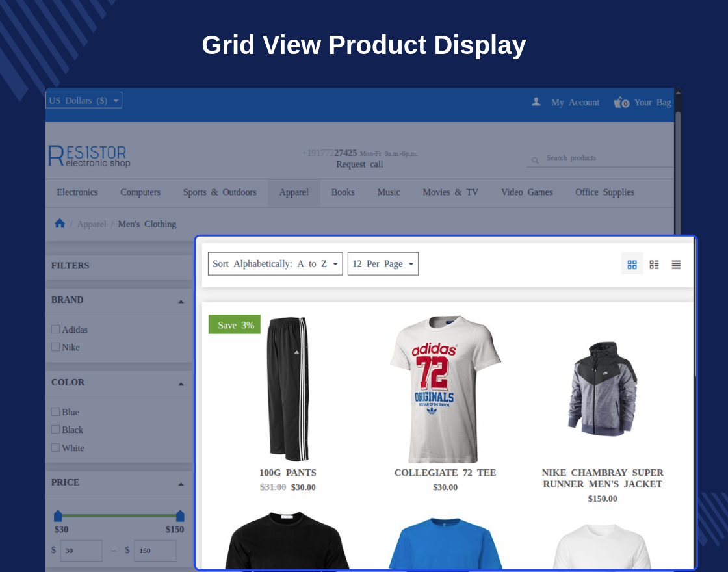
Task: Click the blue t-shirt product image
Action: [x=445, y=543]
